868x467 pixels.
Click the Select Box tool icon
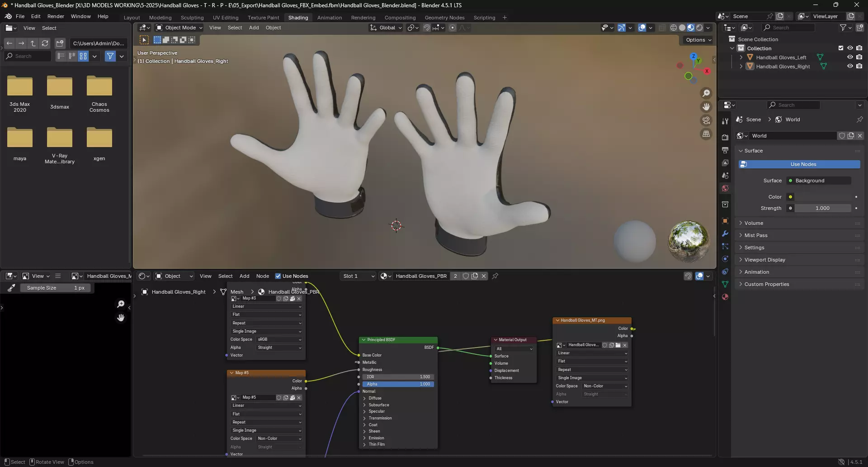(x=144, y=40)
